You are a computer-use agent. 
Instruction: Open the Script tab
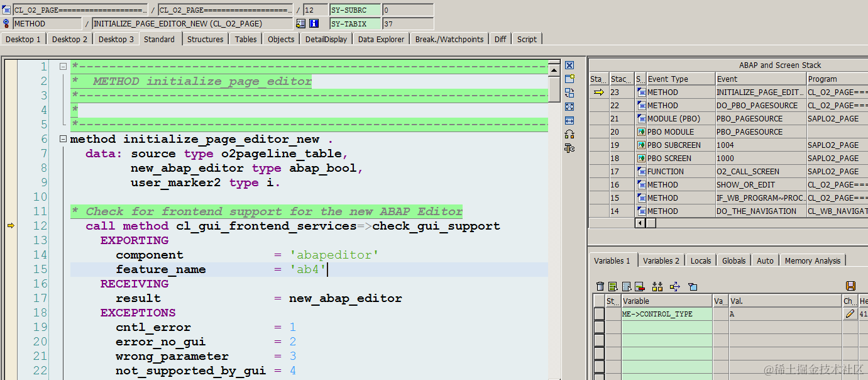pos(527,39)
